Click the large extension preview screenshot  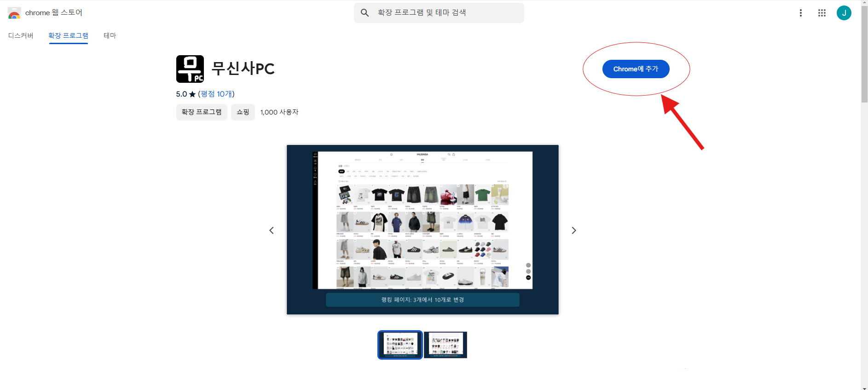point(422,229)
